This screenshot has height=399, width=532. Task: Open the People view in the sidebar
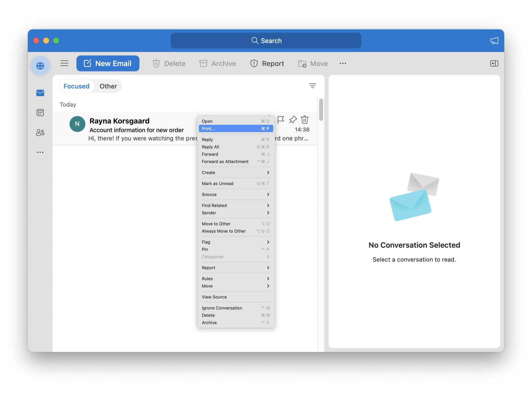point(40,132)
